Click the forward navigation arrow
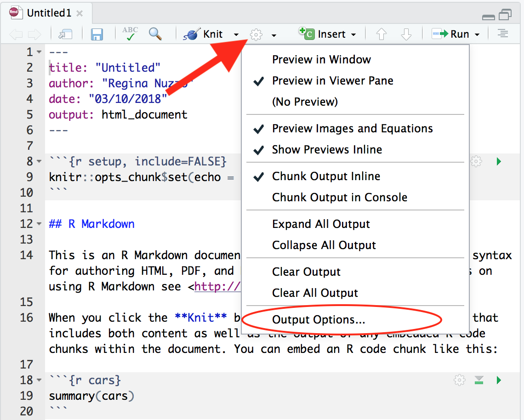The width and height of the screenshot is (524, 420). click(34, 34)
